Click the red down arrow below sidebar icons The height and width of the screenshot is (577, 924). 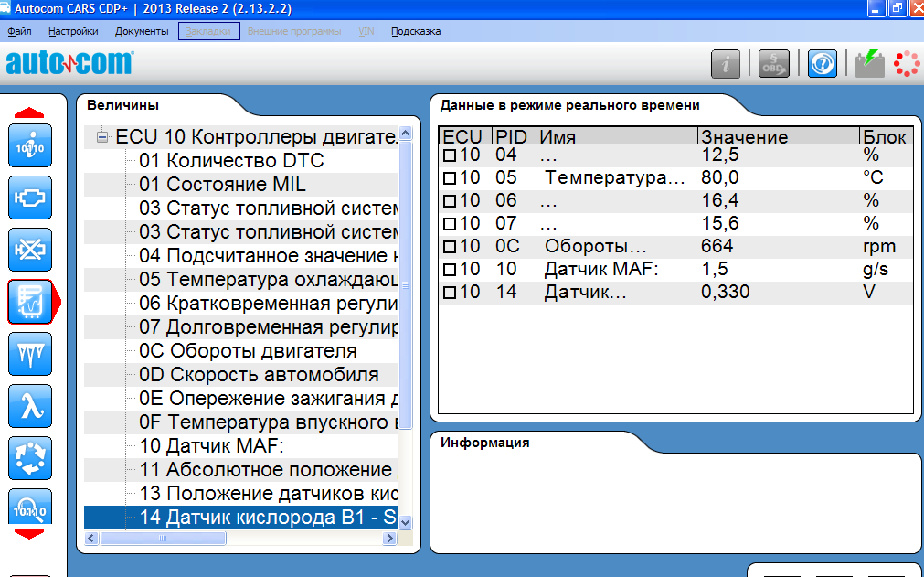coord(30,533)
